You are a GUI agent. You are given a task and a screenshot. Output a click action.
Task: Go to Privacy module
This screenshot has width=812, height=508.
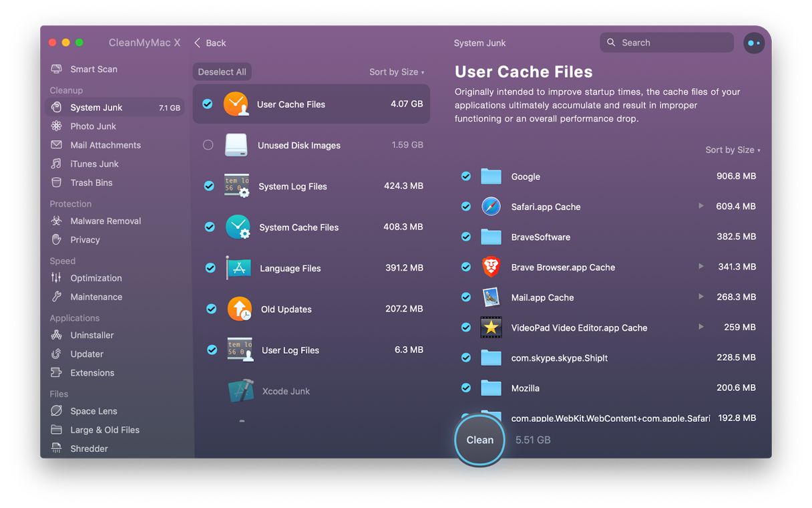[x=114, y=239]
